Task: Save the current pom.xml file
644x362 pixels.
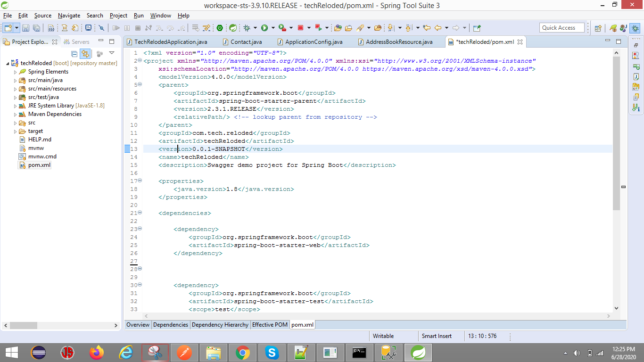Action: click(x=26, y=28)
